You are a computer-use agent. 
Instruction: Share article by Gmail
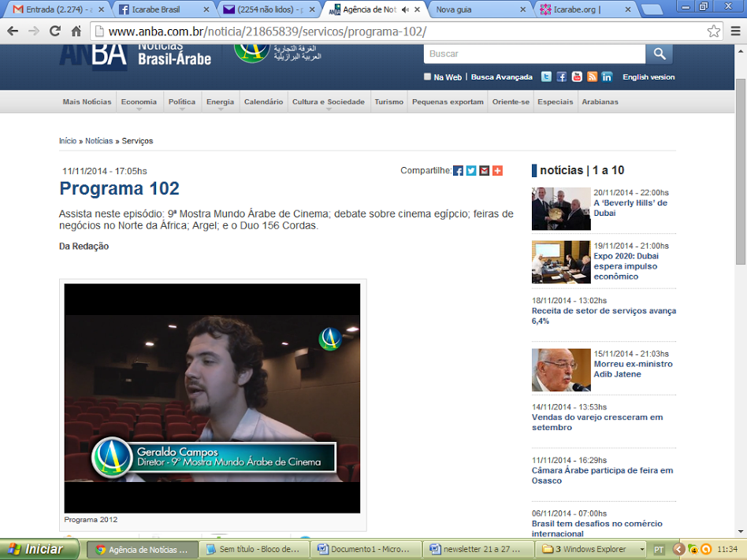click(485, 170)
